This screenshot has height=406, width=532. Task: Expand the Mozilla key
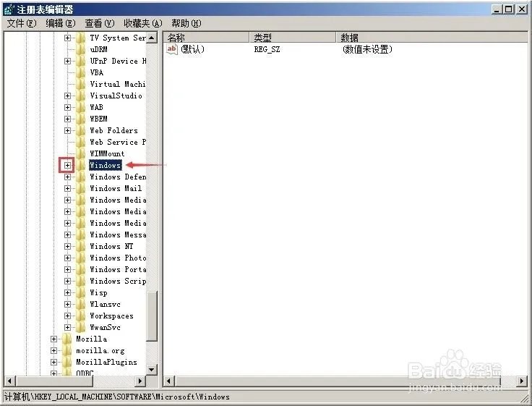tap(53, 339)
